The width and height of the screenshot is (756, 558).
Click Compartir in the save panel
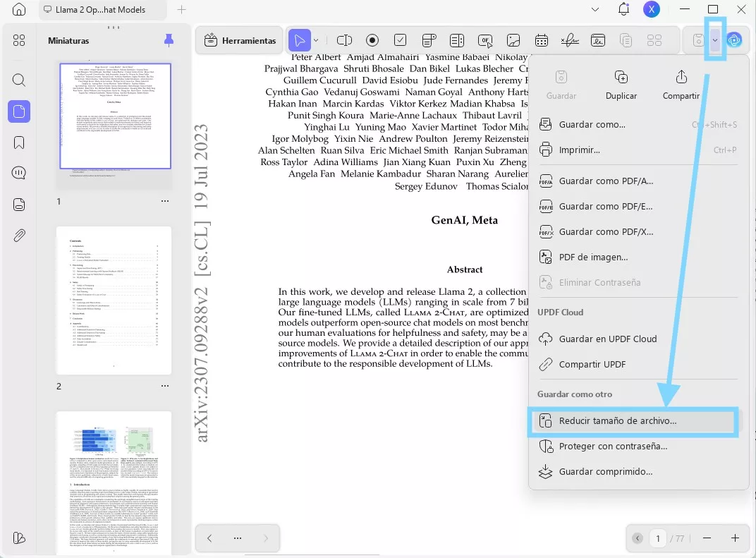681,85
